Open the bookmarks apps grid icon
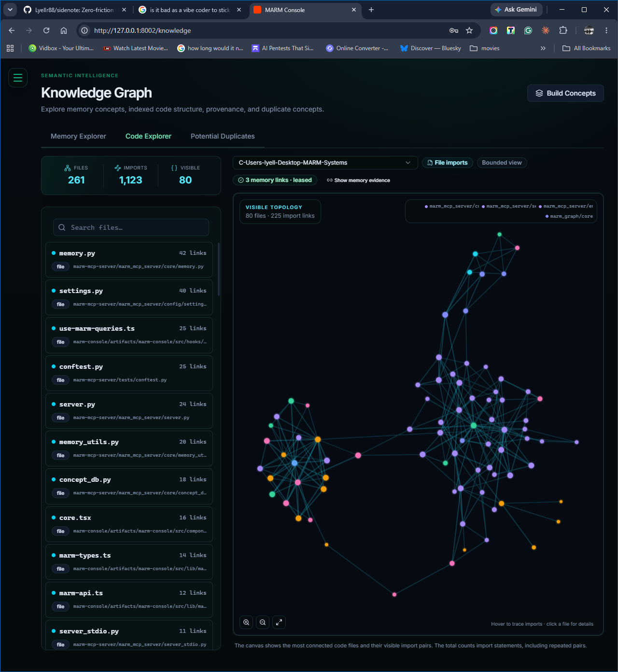Viewport: 618px width, 672px height. pyautogui.click(x=10, y=48)
